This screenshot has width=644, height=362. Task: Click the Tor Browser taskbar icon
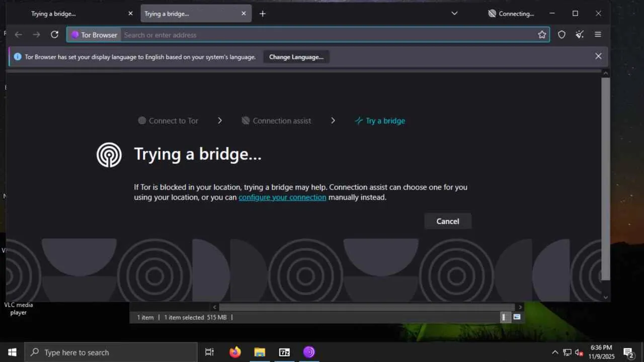click(x=309, y=352)
